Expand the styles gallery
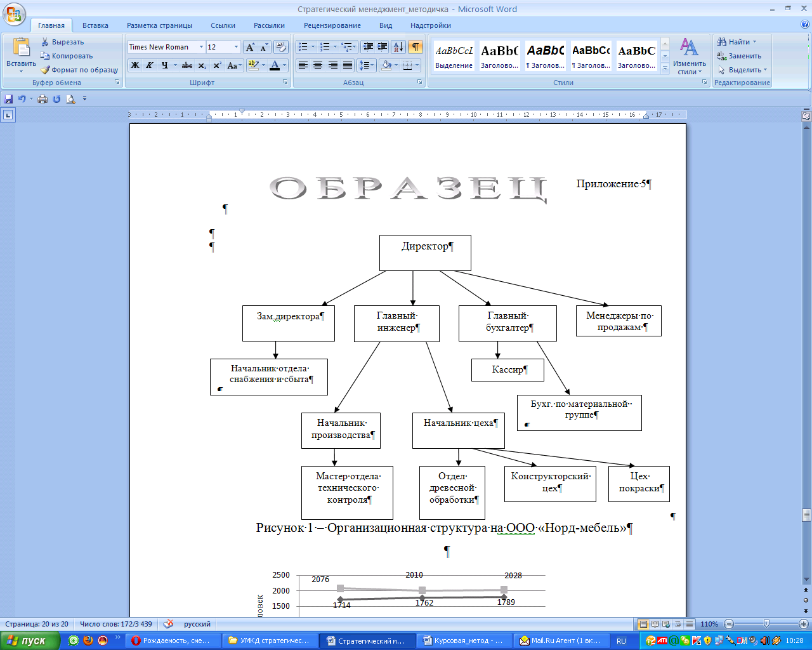This screenshot has height=650, width=812. click(665, 69)
